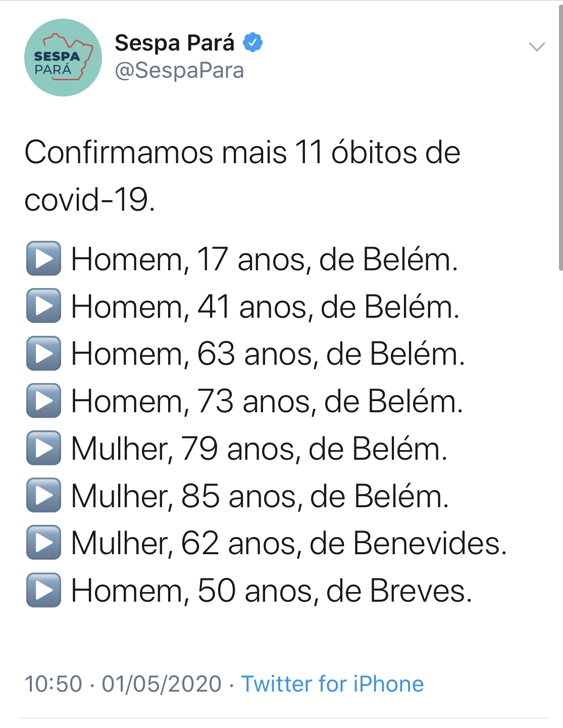Click play emoji beside Homem, 73 anos
Image resolution: width=563 pixels, height=728 pixels.
[x=44, y=401]
